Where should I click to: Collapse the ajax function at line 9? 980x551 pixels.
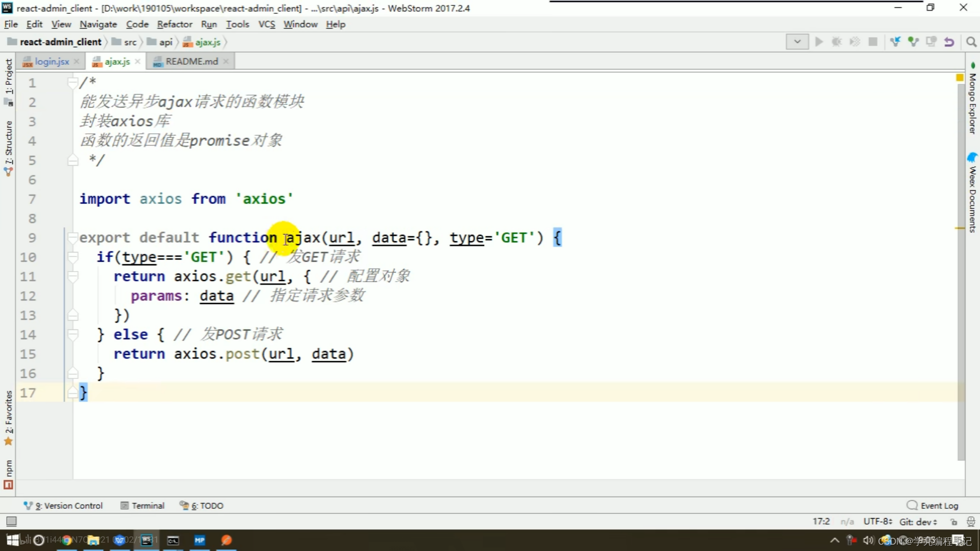coord(73,237)
